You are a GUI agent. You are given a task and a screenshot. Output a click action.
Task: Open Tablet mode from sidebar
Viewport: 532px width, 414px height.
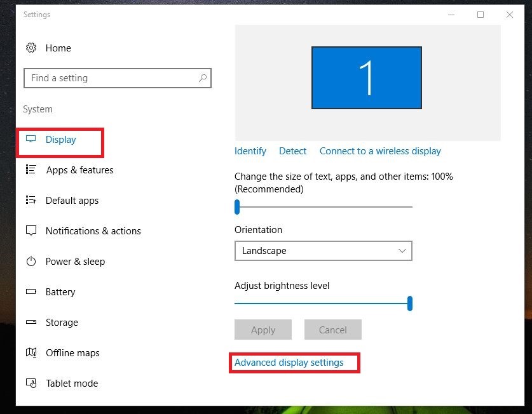tap(72, 383)
